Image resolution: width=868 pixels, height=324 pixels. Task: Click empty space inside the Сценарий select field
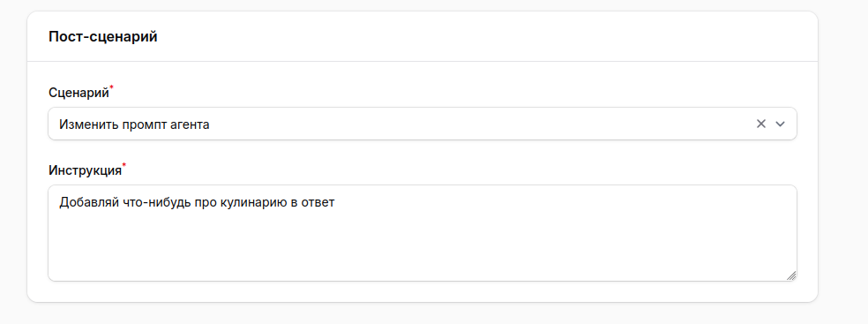476,124
